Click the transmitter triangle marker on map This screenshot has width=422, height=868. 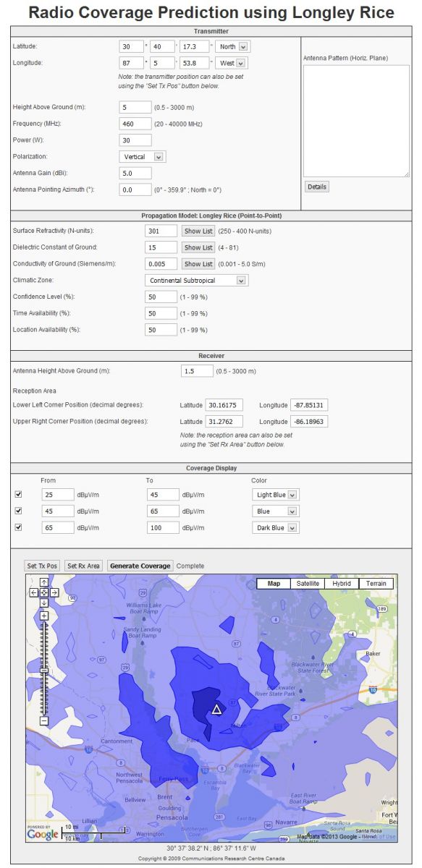point(216,709)
